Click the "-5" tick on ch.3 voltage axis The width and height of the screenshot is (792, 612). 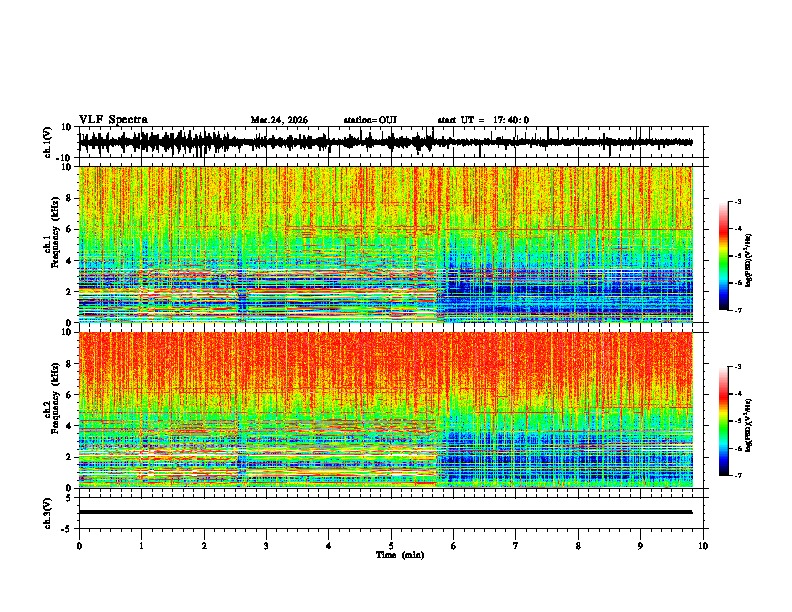point(67,529)
